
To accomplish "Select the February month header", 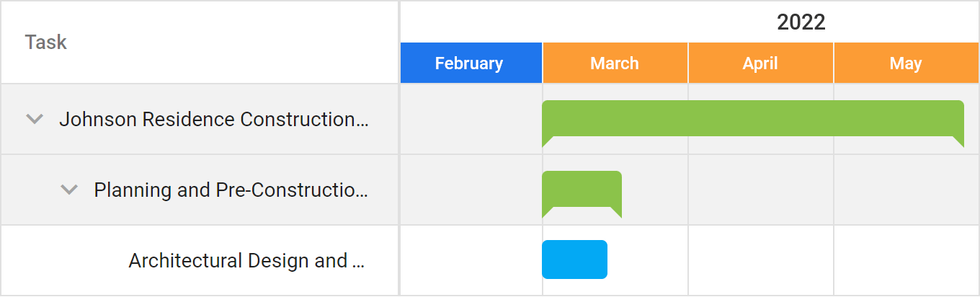I will point(469,63).
